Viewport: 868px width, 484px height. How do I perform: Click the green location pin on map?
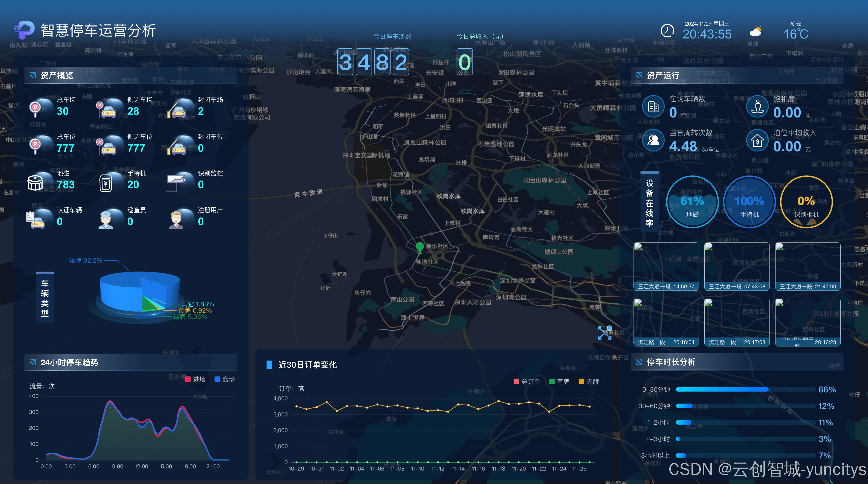[419, 247]
